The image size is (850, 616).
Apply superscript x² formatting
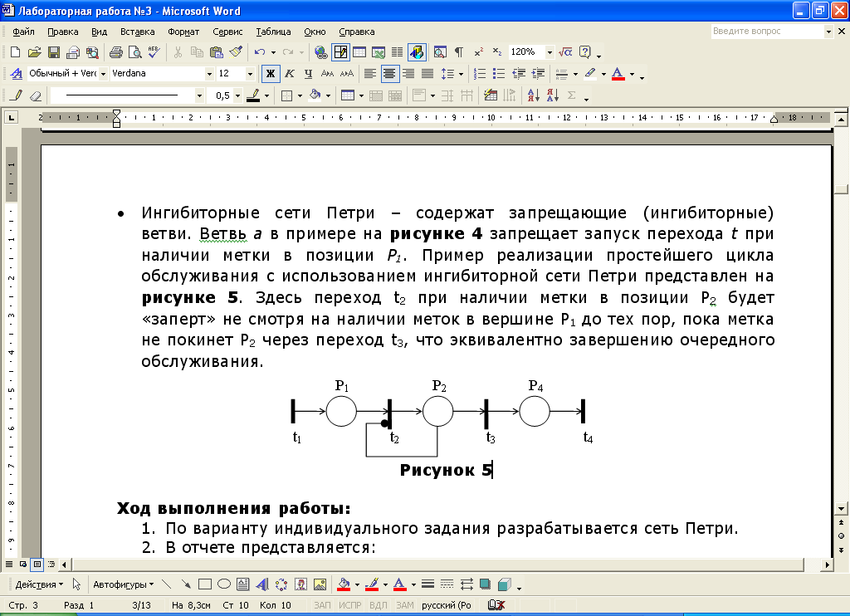[x=478, y=52]
